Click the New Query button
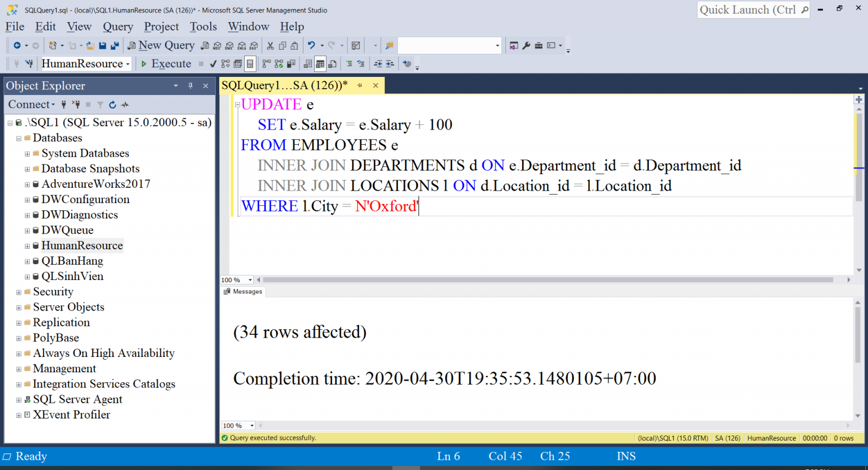868x470 pixels. click(x=161, y=46)
